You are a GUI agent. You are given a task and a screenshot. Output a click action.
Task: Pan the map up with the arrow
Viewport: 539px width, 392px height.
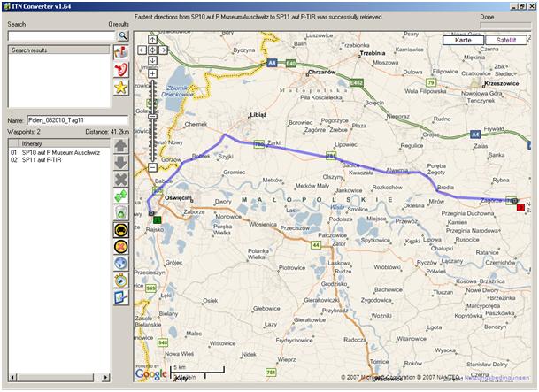(152, 40)
